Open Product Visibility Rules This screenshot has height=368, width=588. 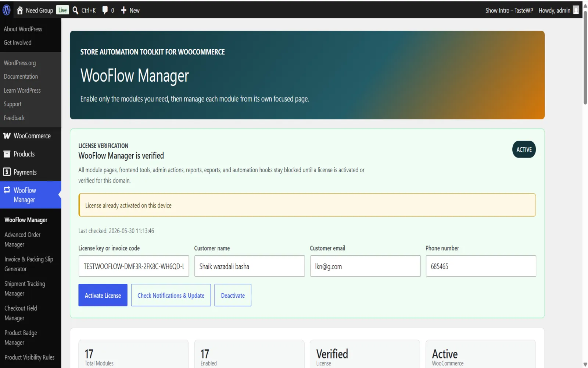point(29,357)
